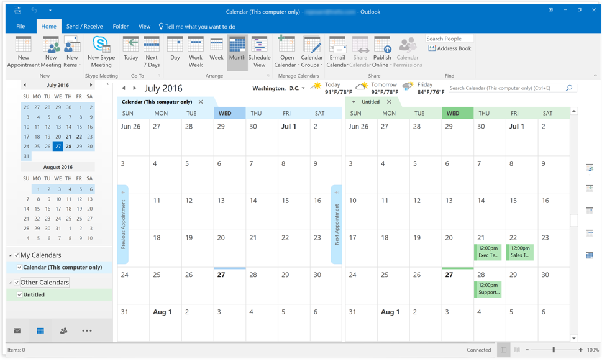
Task: Start a New Skype Meeting
Action: (x=101, y=52)
